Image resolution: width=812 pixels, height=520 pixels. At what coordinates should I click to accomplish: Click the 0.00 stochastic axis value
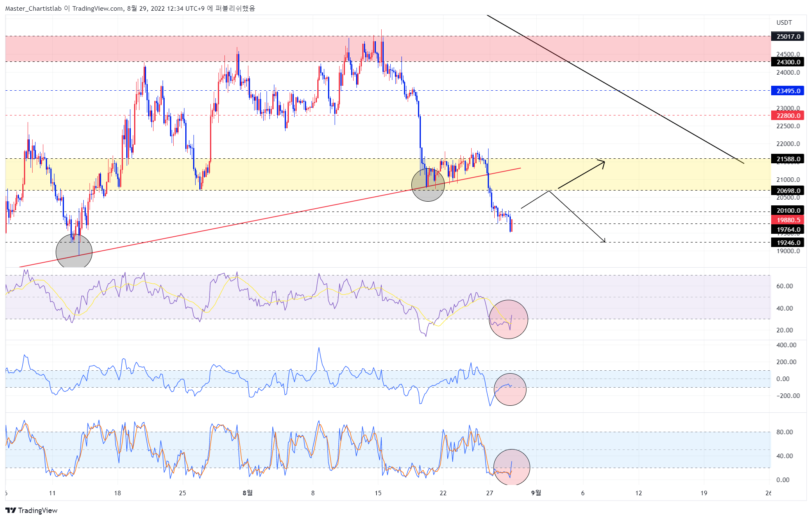(x=783, y=480)
